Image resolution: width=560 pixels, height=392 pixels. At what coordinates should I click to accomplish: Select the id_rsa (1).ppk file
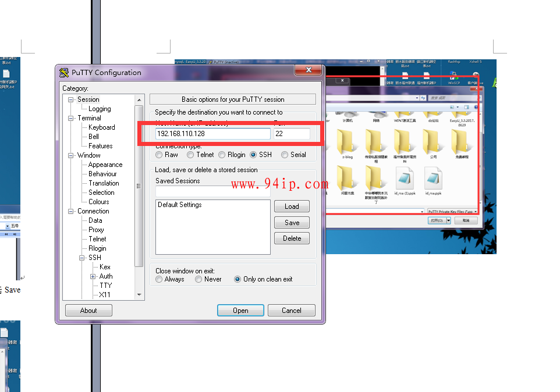(x=405, y=181)
